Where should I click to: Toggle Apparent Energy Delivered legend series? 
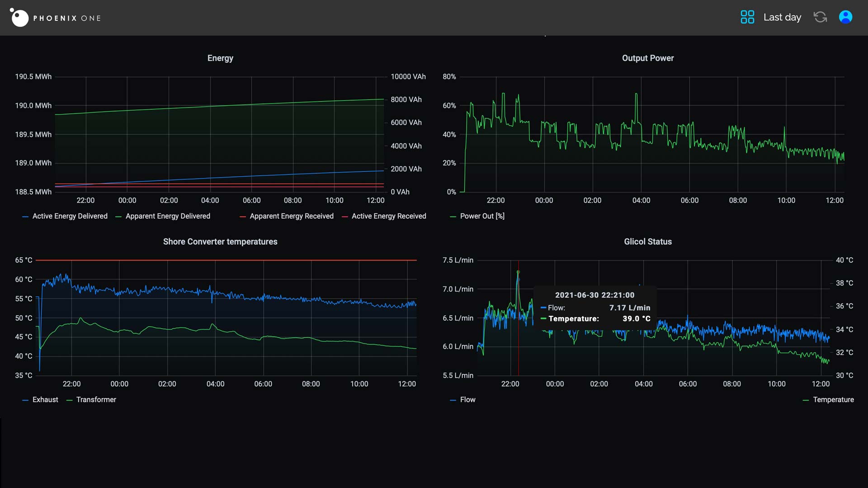coord(168,216)
